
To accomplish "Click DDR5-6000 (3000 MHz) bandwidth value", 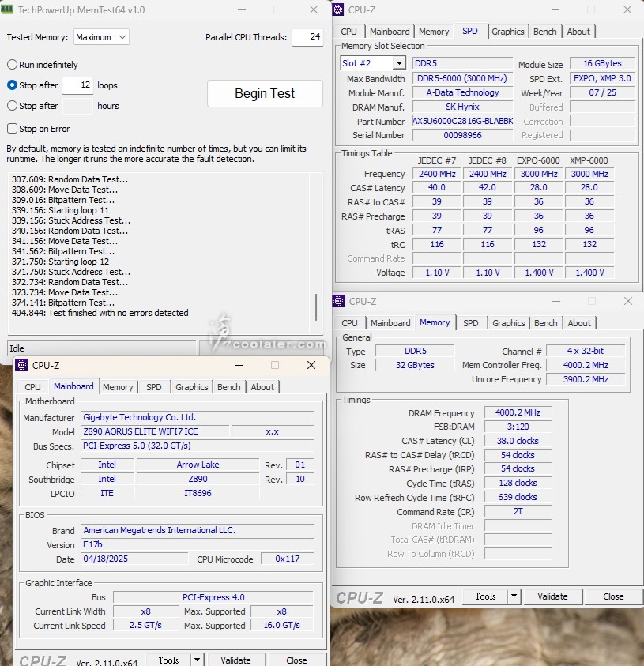I will coord(462,78).
